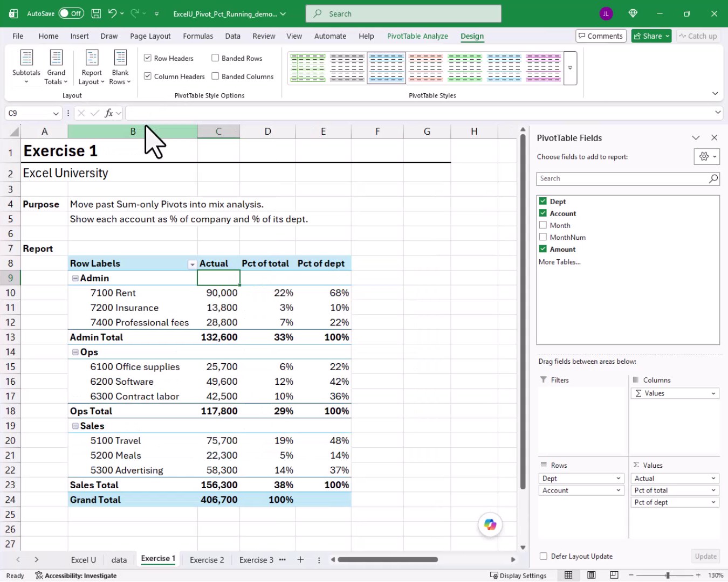Click next sheet navigation arrow
Image resolution: width=728 pixels, height=582 pixels.
pos(37,559)
